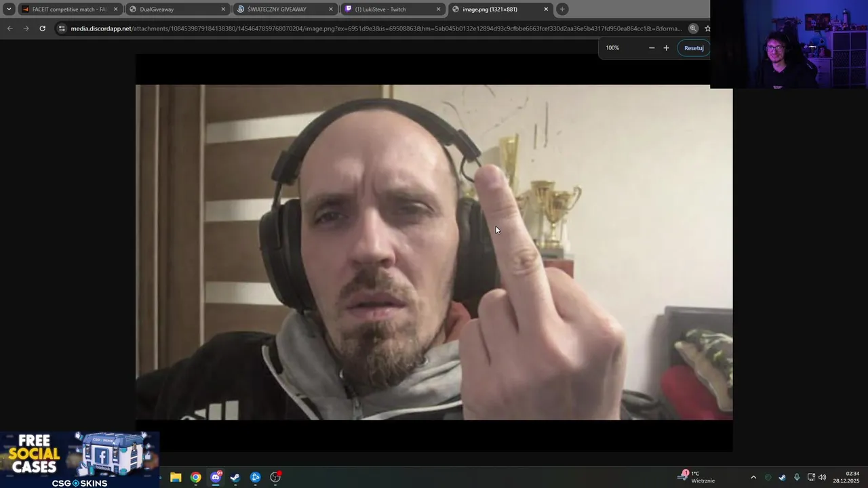This screenshot has height=488, width=868.
Task: Click the streamer webcam overlay
Action: point(789,44)
